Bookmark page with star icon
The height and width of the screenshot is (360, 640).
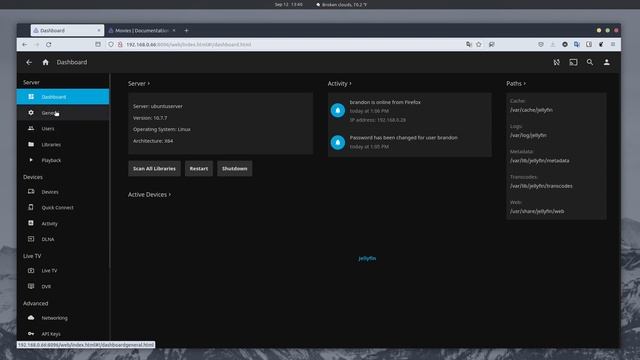pyautogui.click(x=479, y=44)
